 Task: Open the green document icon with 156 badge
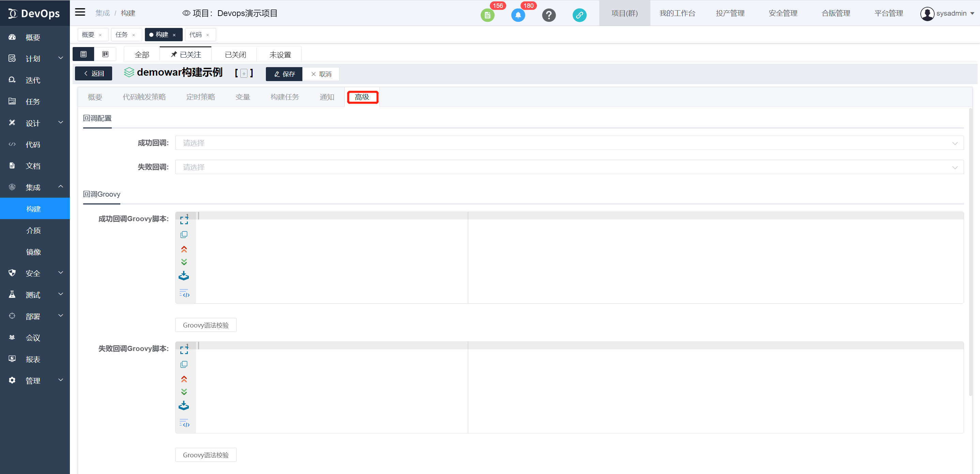487,15
